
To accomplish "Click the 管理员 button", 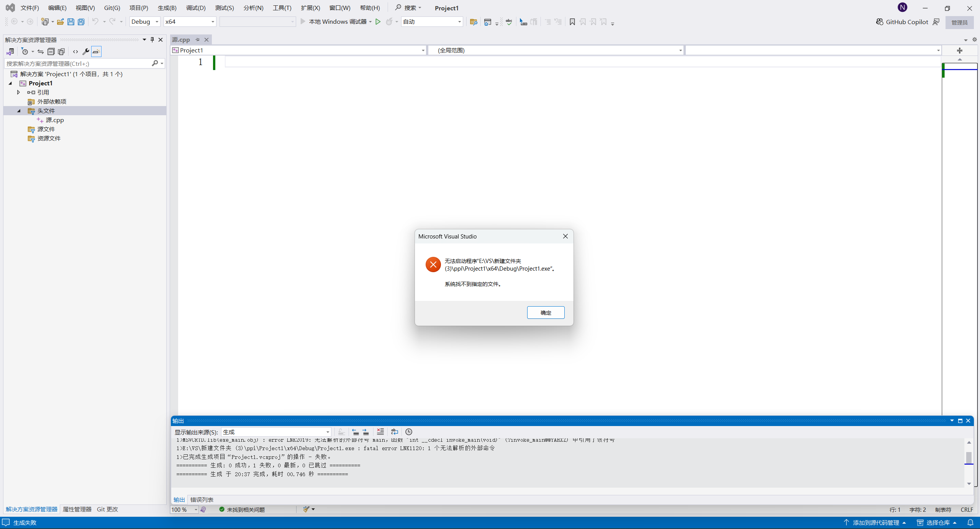I will pos(959,22).
